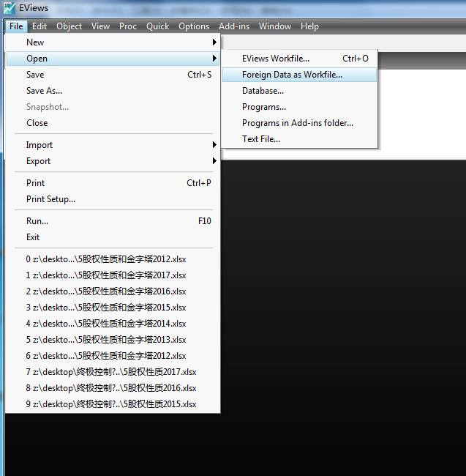Choose Save As... entry

tap(113, 91)
